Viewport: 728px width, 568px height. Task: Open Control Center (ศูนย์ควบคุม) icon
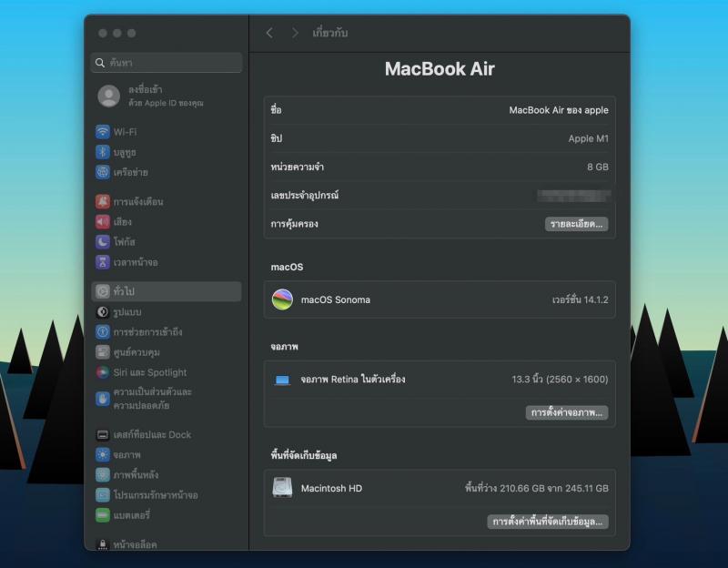pos(103,352)
